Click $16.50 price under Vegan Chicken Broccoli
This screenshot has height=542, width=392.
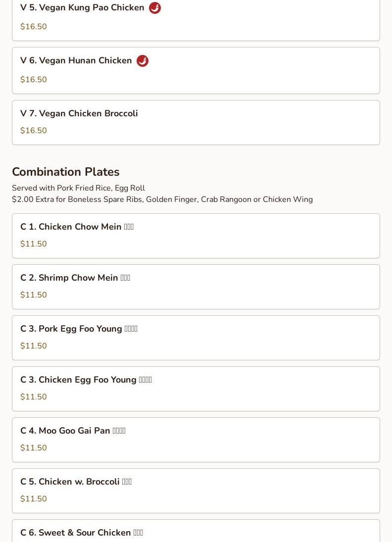(x=34, y=131)
